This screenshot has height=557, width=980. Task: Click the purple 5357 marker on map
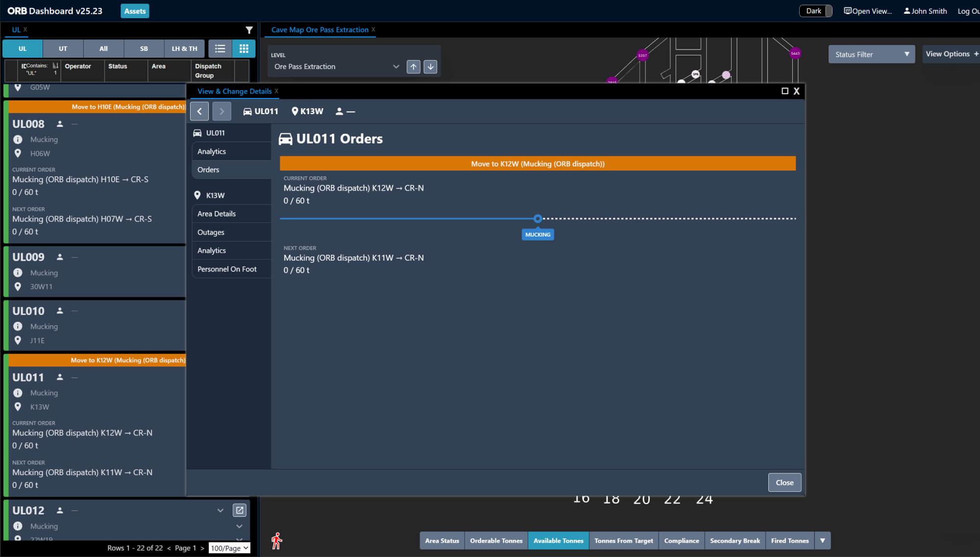642,55
